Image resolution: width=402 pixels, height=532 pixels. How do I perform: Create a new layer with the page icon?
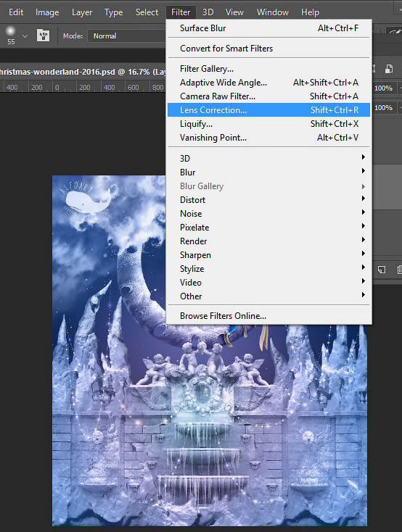382,270
